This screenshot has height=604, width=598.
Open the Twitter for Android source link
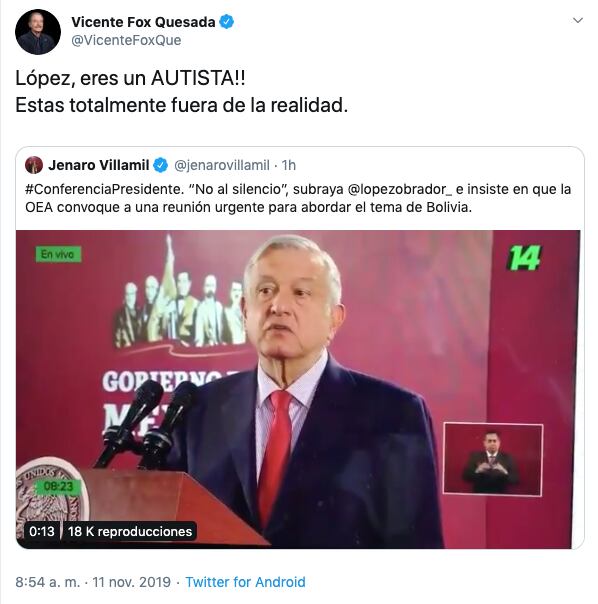tap(245, 582)
